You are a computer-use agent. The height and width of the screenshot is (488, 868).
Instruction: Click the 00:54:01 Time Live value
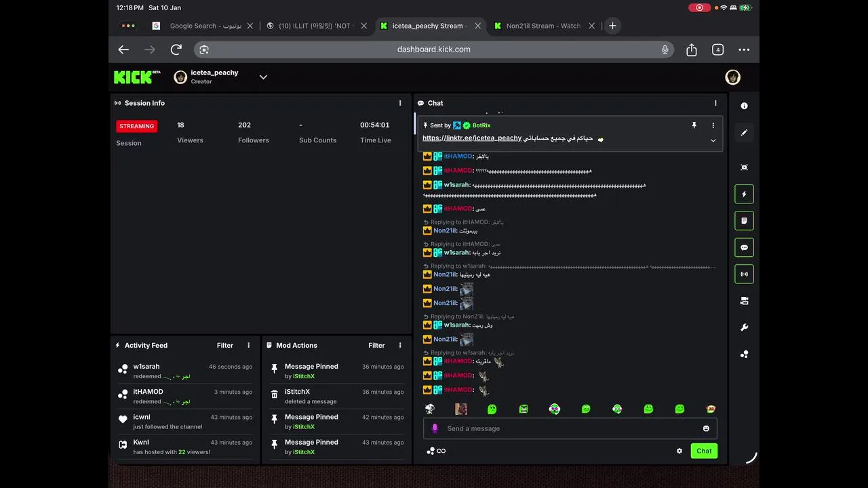pos(374,125)
